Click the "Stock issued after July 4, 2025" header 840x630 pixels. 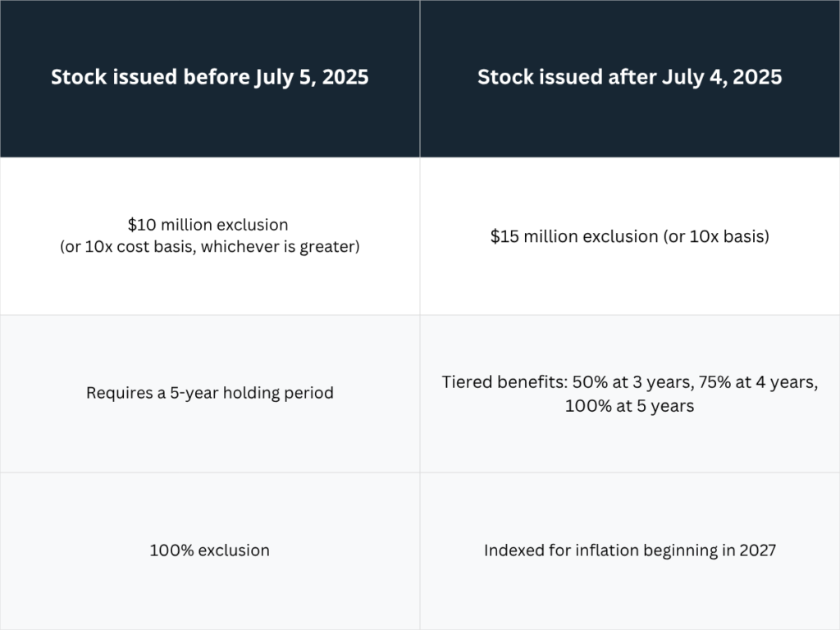click(x=629, y=77)
